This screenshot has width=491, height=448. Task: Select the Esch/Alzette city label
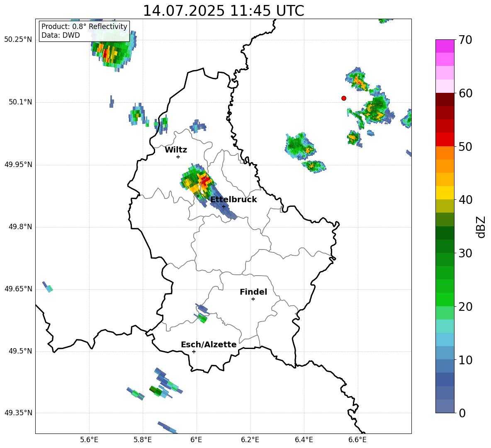(x=209, y=344)
